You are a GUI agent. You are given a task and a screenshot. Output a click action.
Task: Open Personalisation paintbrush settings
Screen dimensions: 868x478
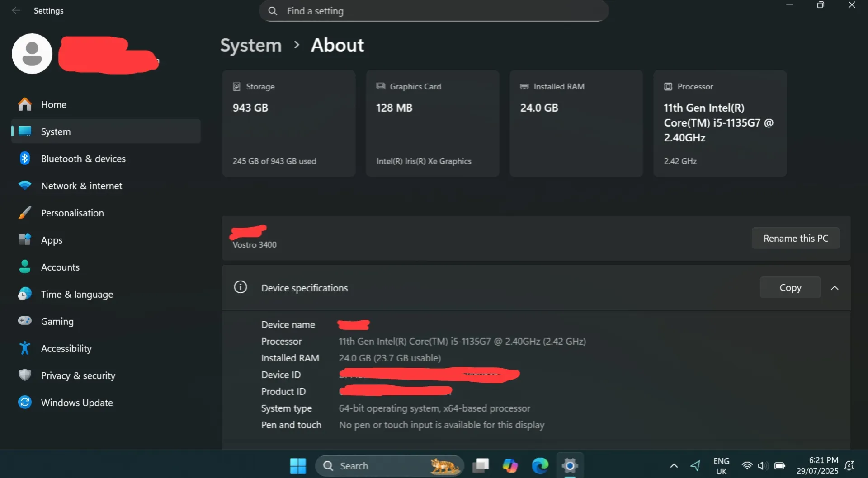click(25, 213)
